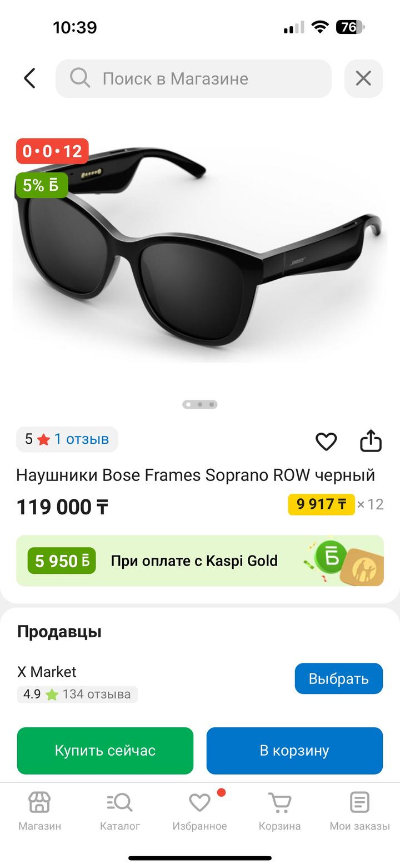
Task: Tap the back arrow icon
Action: click(x=30, y=78)
